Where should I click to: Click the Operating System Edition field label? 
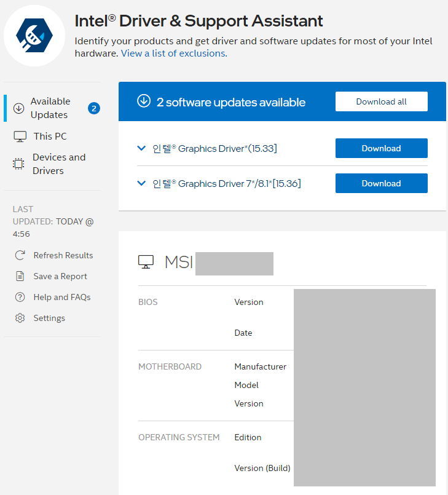coord(248,437)
